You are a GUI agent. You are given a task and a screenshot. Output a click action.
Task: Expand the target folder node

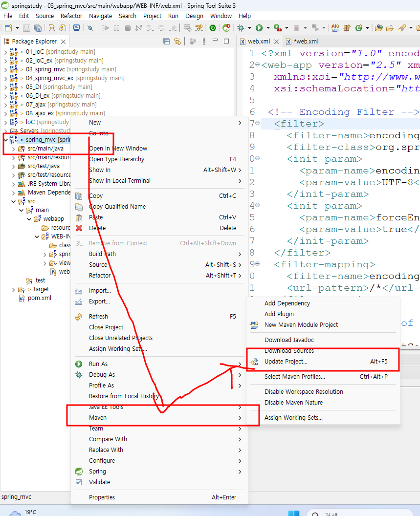tap(14, 290)
